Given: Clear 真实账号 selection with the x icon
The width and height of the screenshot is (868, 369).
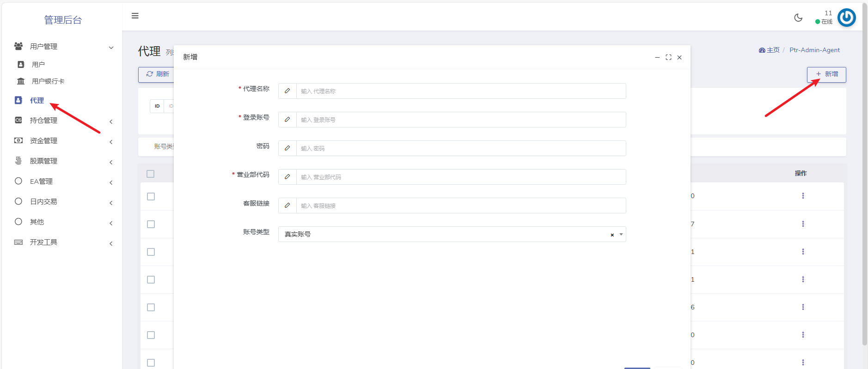Looking at the screenshot, I should click(612, 235).
